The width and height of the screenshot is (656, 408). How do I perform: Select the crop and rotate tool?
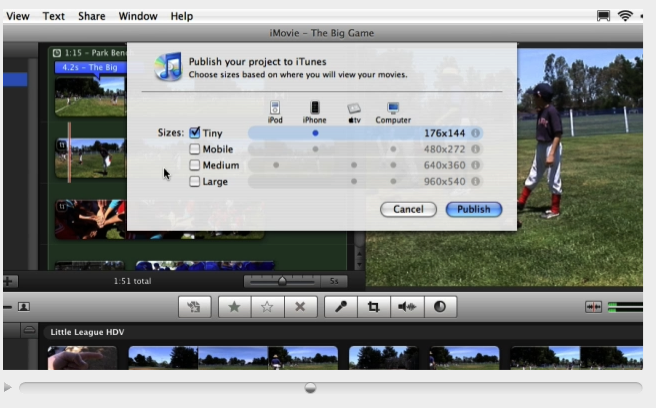[x=374, y=307]
